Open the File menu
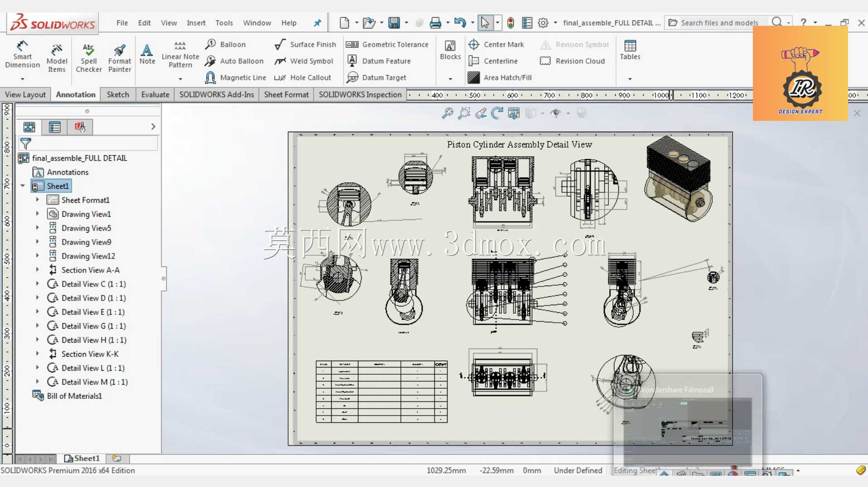The height and width of the screenshot is (487, 868). click(x=122, y=23)
